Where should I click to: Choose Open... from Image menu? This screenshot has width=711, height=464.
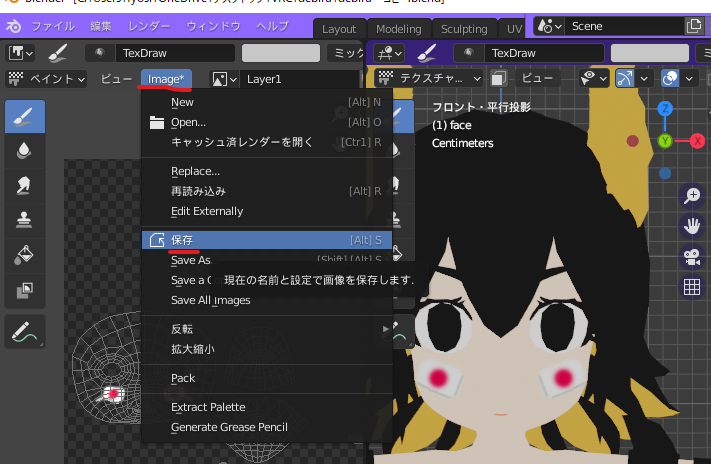(267, 122)
